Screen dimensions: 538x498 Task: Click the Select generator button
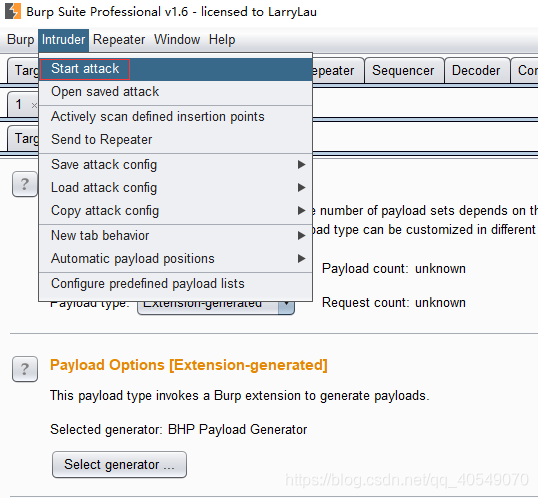[119, 465]
